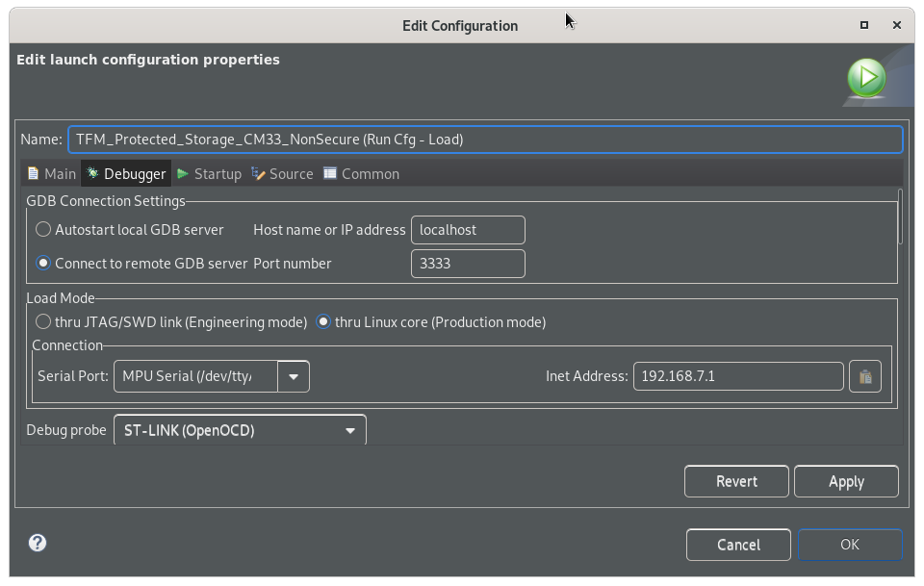Screen dimensions: 924x586
Task: Open help via question mark icon
Action: click(x=38, y=543)
